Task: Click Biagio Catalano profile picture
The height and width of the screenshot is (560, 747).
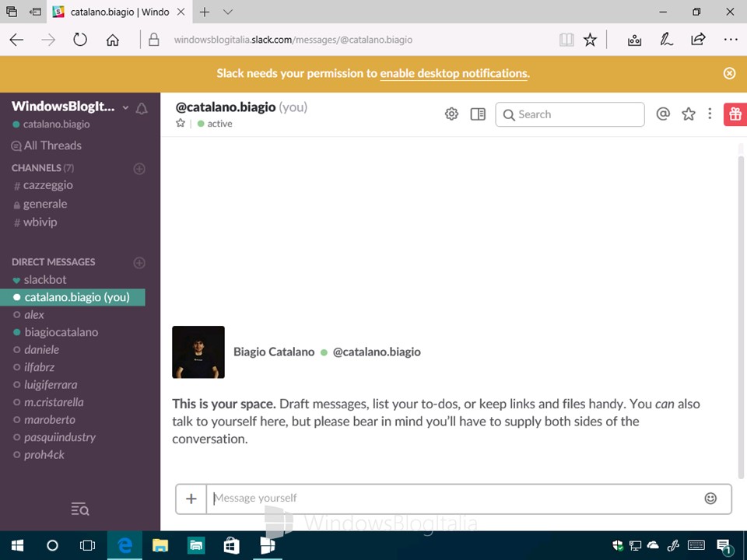Action: (x=198, y=352)
